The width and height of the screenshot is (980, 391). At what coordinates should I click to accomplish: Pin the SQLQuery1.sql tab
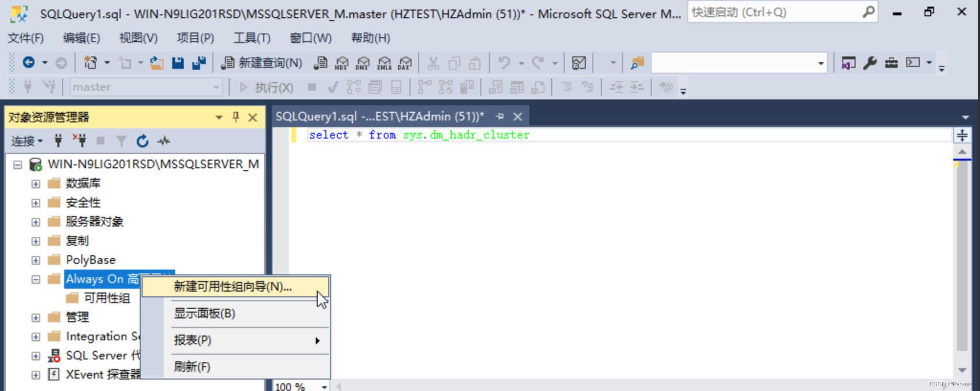500,116
